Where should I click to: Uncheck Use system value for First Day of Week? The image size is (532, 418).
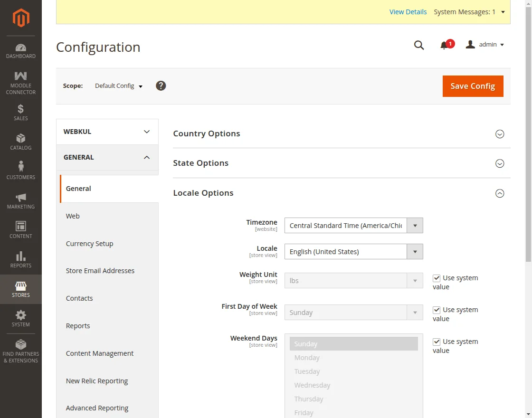(x=437, y=310)
